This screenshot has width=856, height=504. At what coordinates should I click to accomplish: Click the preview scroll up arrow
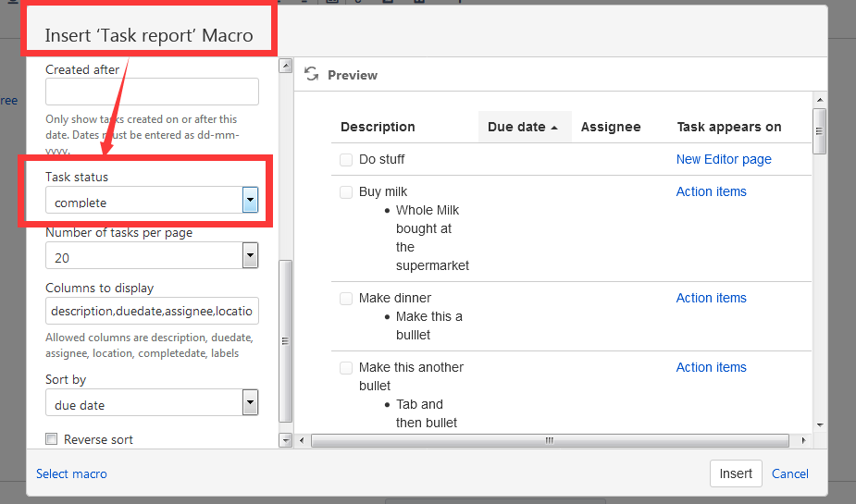[x=819, y=100]
